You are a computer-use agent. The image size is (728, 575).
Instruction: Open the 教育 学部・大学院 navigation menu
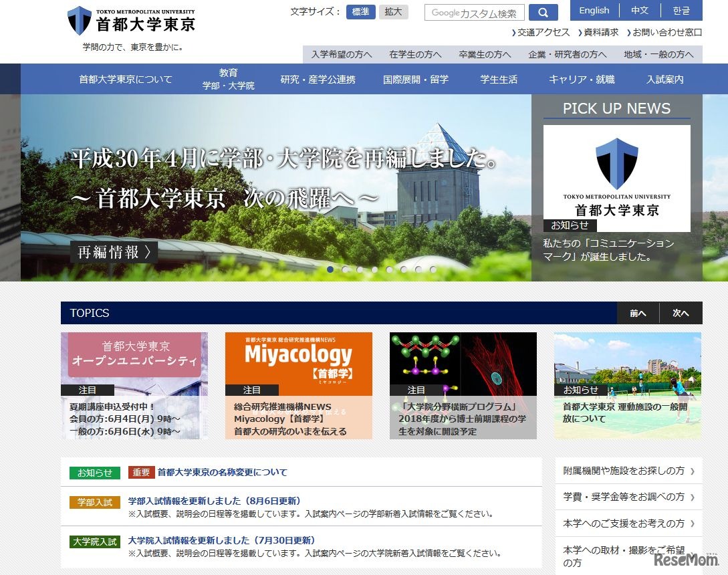click(227, 78)
